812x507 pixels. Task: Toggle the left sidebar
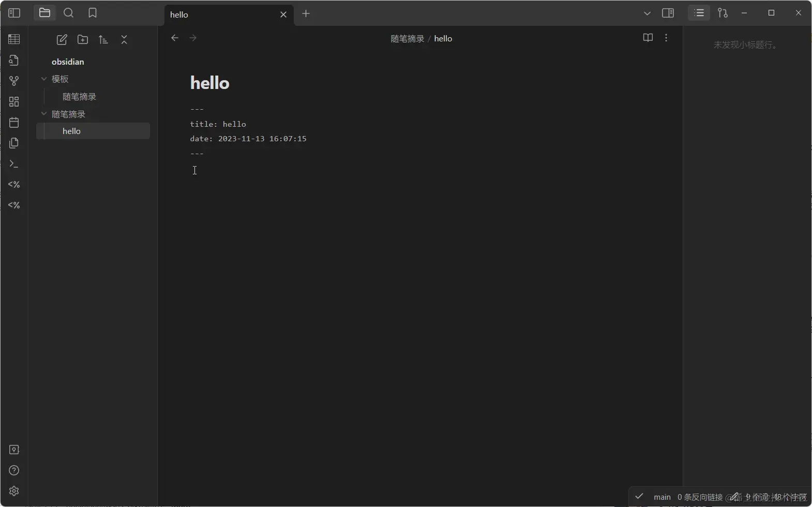[x=14, y=13]
